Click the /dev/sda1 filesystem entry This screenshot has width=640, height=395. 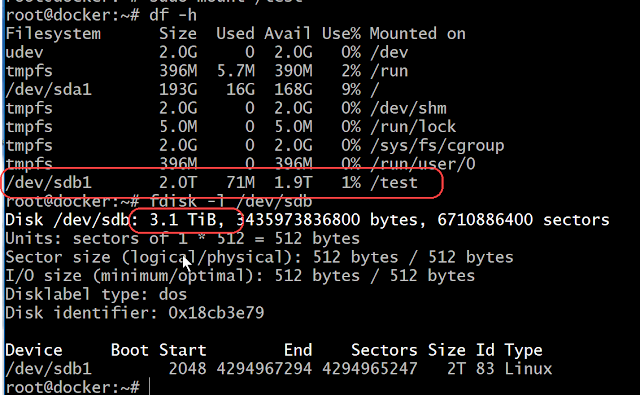(48, 89)
